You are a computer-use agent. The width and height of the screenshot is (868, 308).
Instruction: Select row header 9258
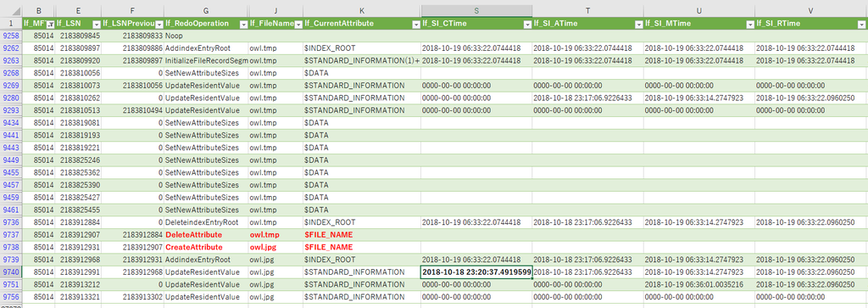pos(11,36)
